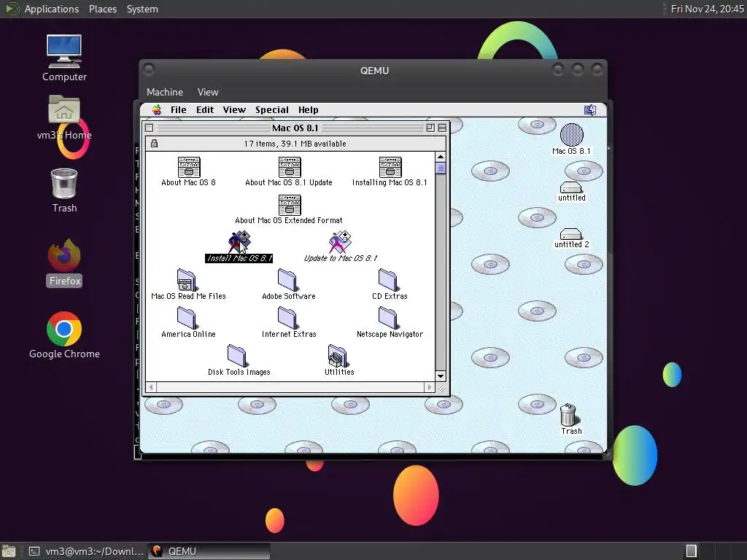The image size is (747, 560).
Task: Click the Firefox desktop icon
Action: 64,255
